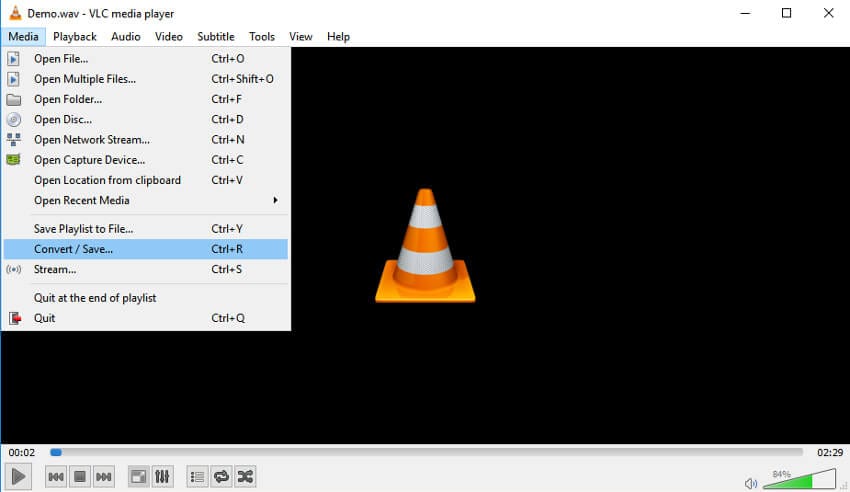Click the red exit icon beside Quit
The image size is (850, 492).
coord(16,319)
